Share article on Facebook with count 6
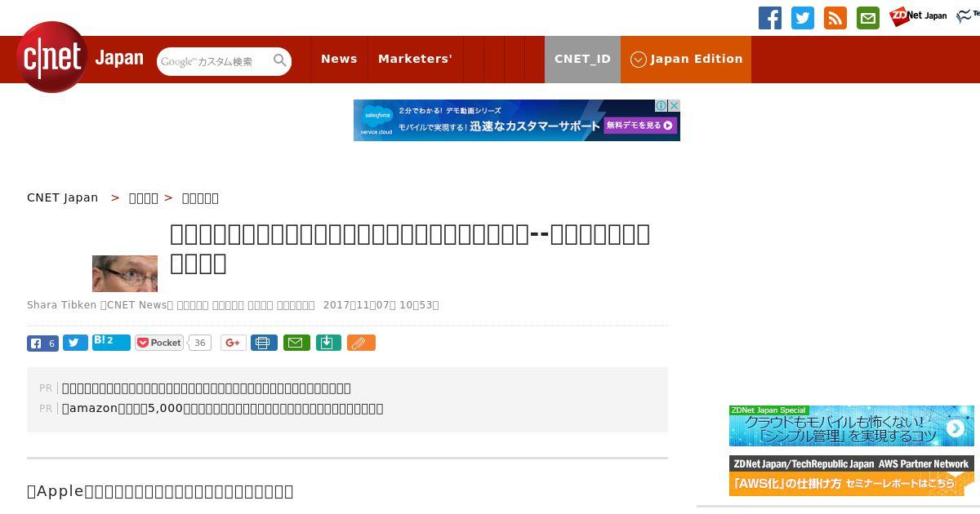 point(42,343)
